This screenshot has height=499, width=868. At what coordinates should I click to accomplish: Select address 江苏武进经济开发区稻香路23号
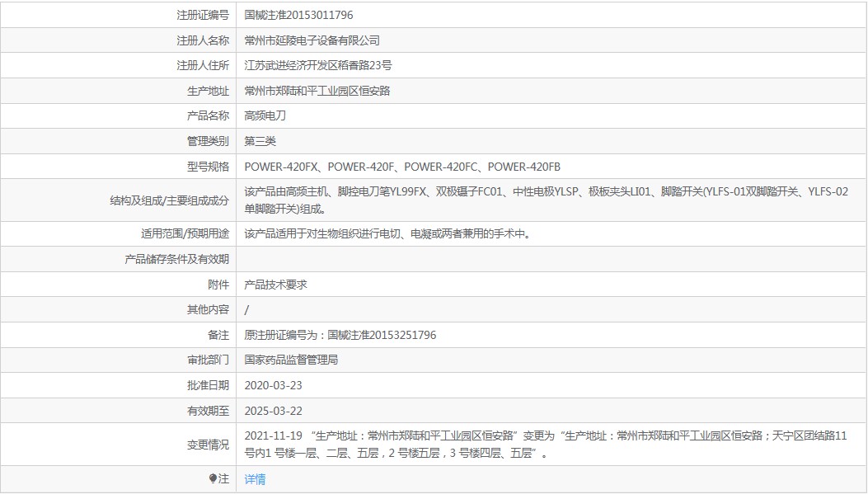pos(318,65)
